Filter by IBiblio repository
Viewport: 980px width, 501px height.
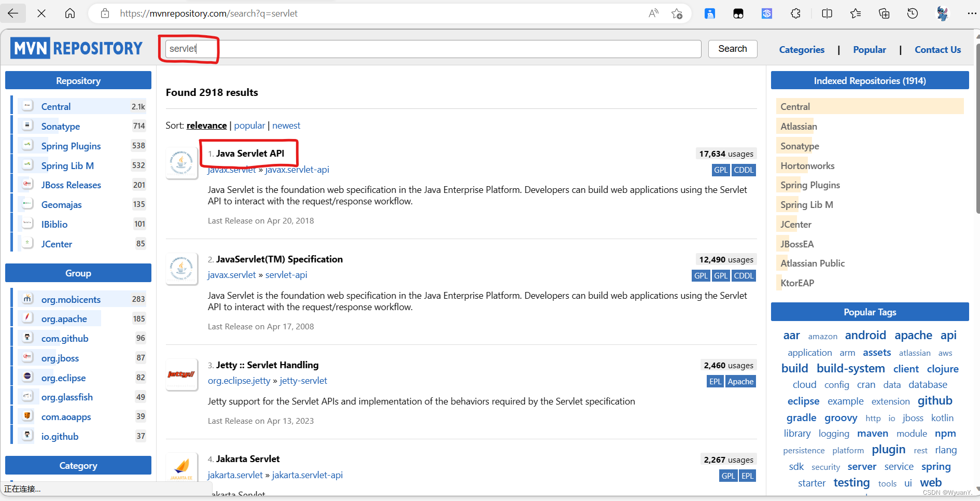tap(54, 225)
